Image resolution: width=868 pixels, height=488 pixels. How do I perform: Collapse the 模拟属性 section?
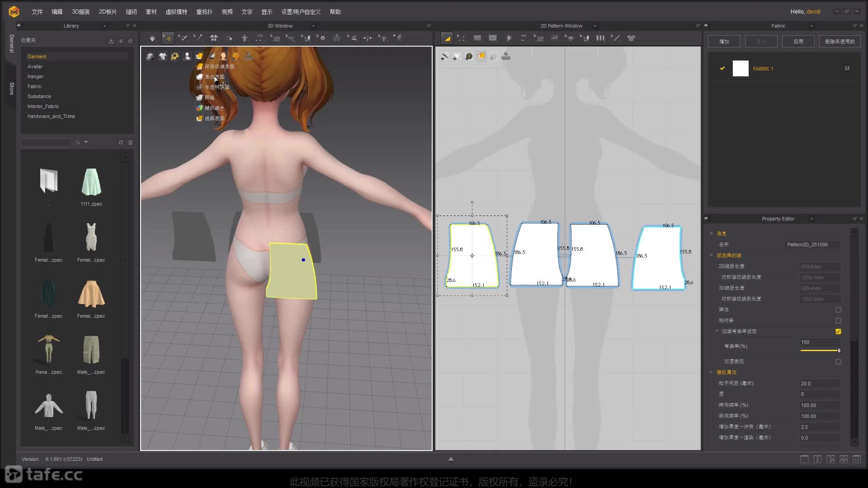[x=711, y=372]
